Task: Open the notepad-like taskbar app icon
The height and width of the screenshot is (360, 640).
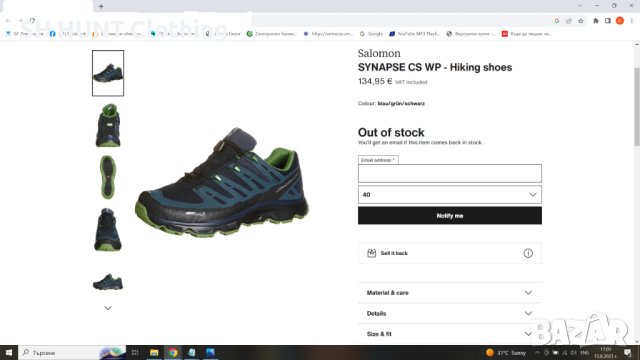Action: point(191,352)
